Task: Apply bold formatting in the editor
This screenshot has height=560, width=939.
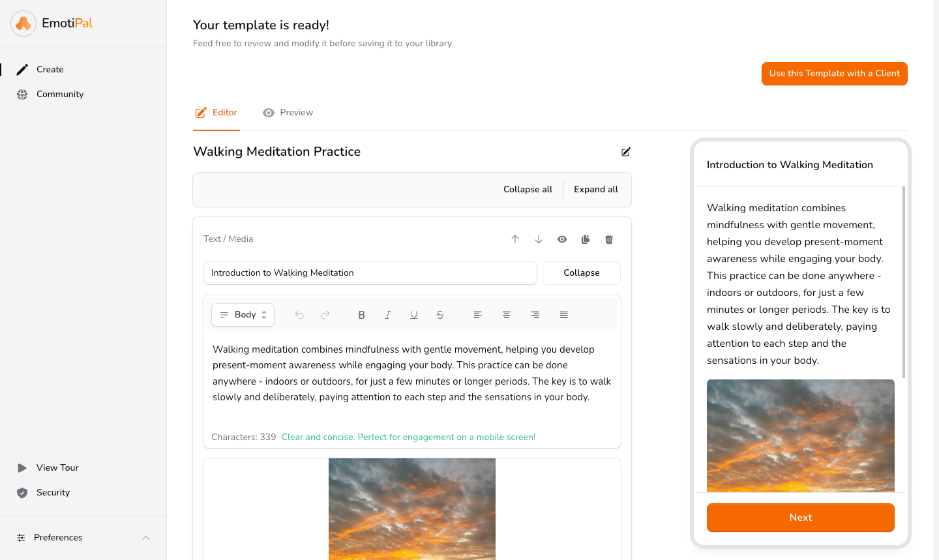Action: 361,315
